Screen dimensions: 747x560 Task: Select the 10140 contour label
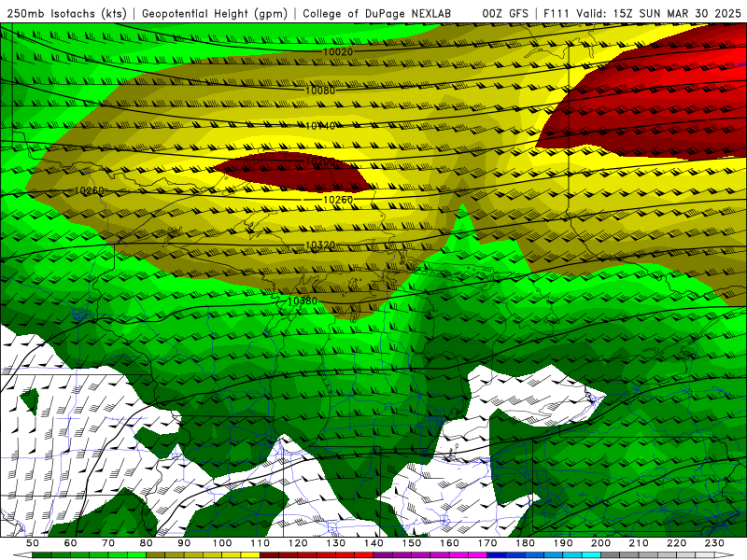click(319, 126)
